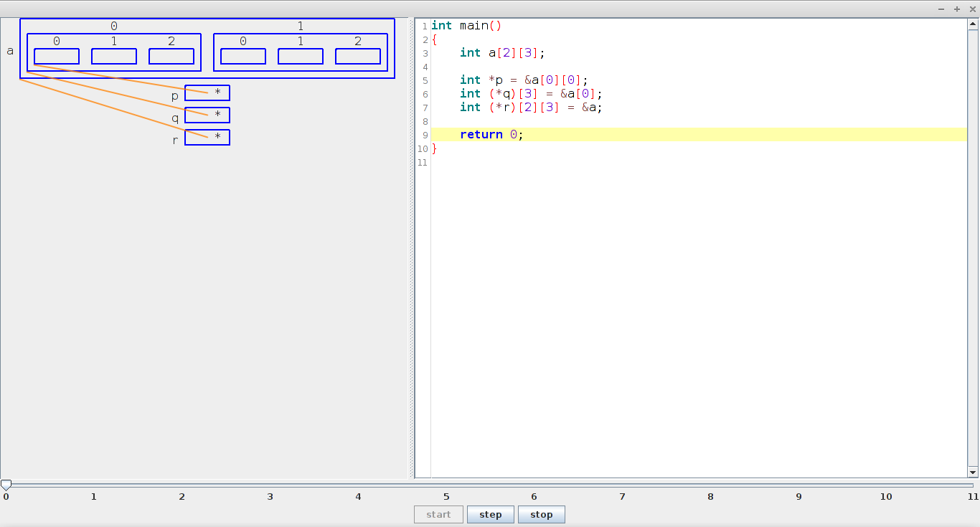This screenshot has height=527, width=980.
Task: Click cell a[1][1] box
Action: [x=301, y=56]
